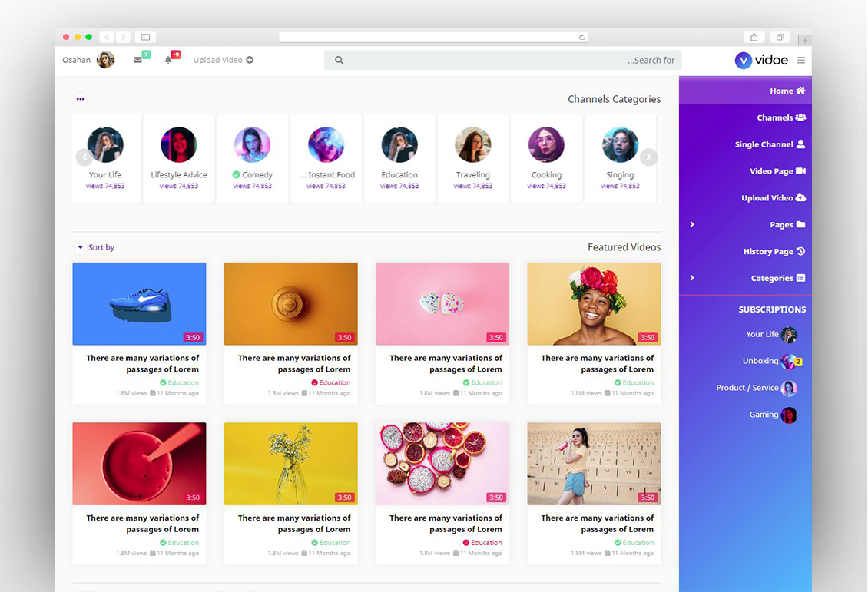Click the browser share icon
868x592 pixels.
tap(754, 37)
